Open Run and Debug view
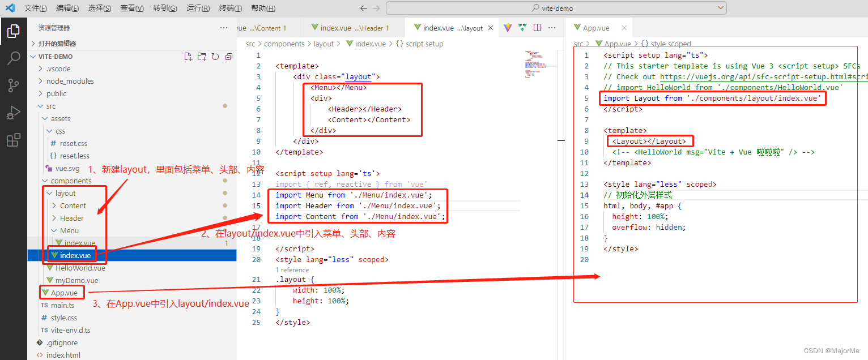Viewport: 868px width, 360px height. tap(13, 113)
